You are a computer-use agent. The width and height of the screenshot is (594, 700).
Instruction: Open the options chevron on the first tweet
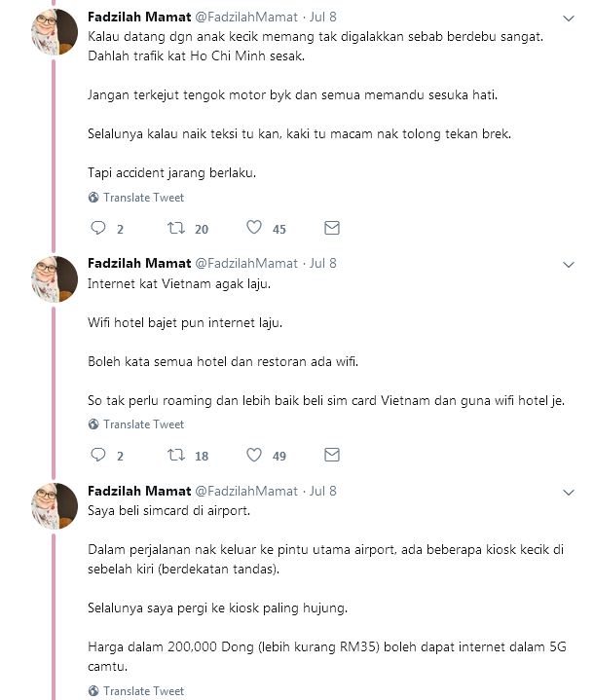tap(568, 18)
